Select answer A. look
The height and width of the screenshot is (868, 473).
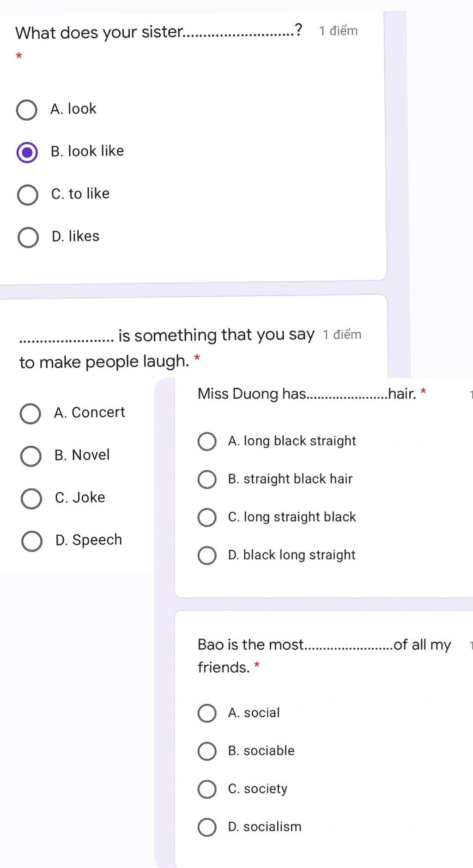point(27,110)
